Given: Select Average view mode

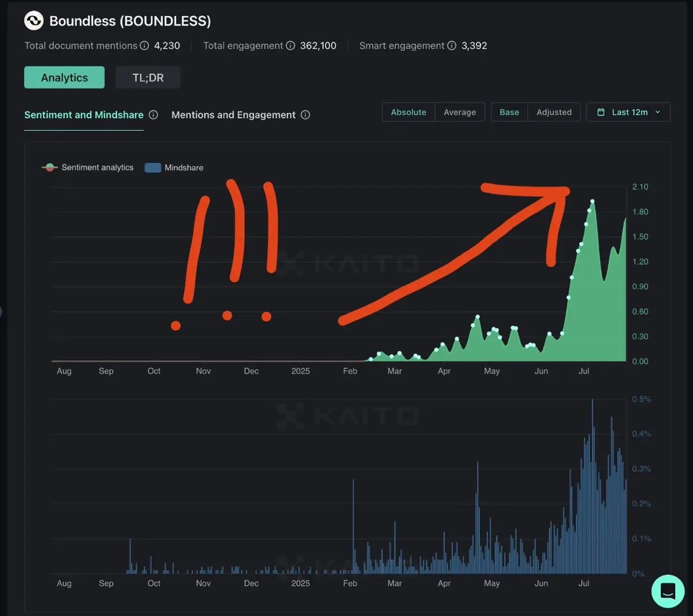Looking at the screenshot, I should pyautogui.click(x=460, y=112).
